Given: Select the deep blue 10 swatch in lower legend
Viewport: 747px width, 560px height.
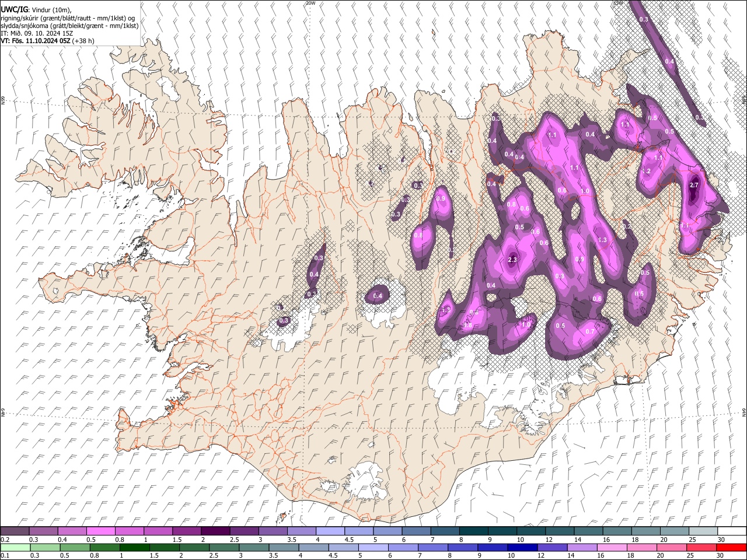Looking at the screenshot, I should (523, 548).
